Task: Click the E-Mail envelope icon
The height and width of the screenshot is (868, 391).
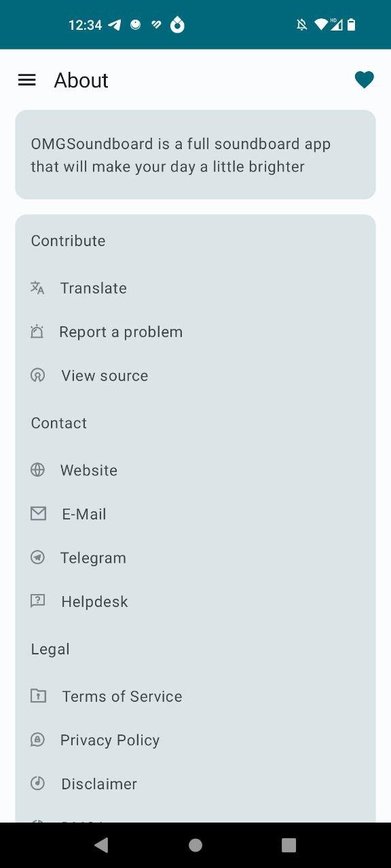Action: 38,514
